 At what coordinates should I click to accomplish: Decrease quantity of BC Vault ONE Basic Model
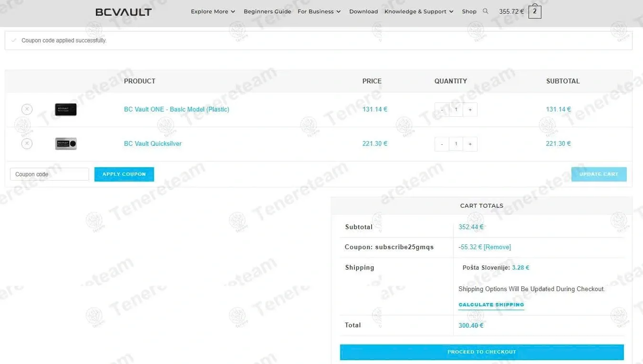[442, 110]
